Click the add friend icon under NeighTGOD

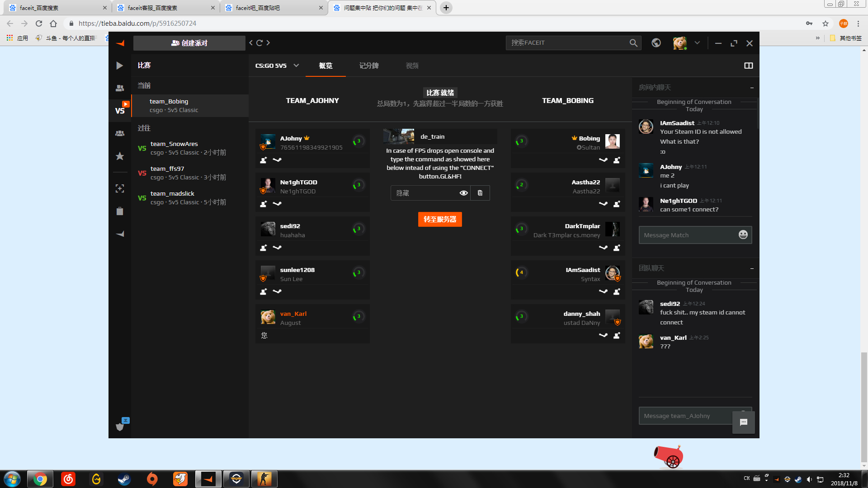pyautogui.click(x=264, y=204)
